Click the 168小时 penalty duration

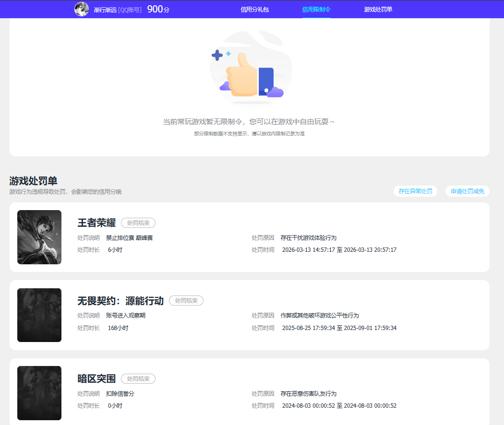point(118,328)
